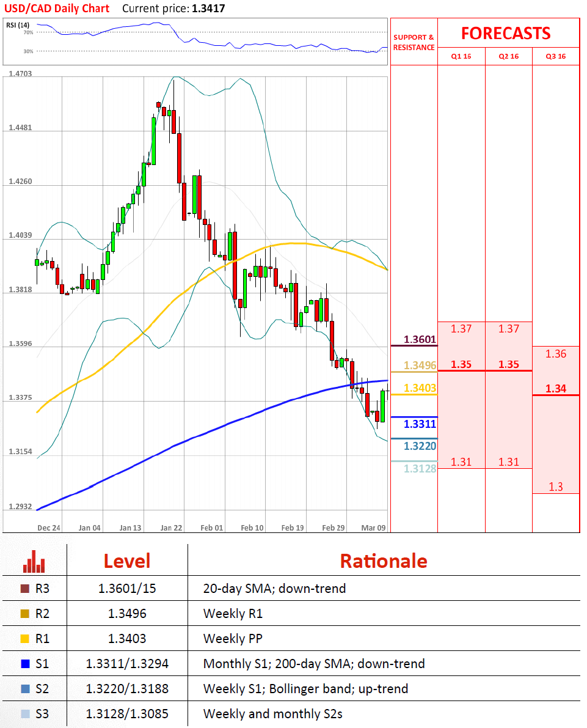Click the Jan 13 date axis label

click(130, 528)
